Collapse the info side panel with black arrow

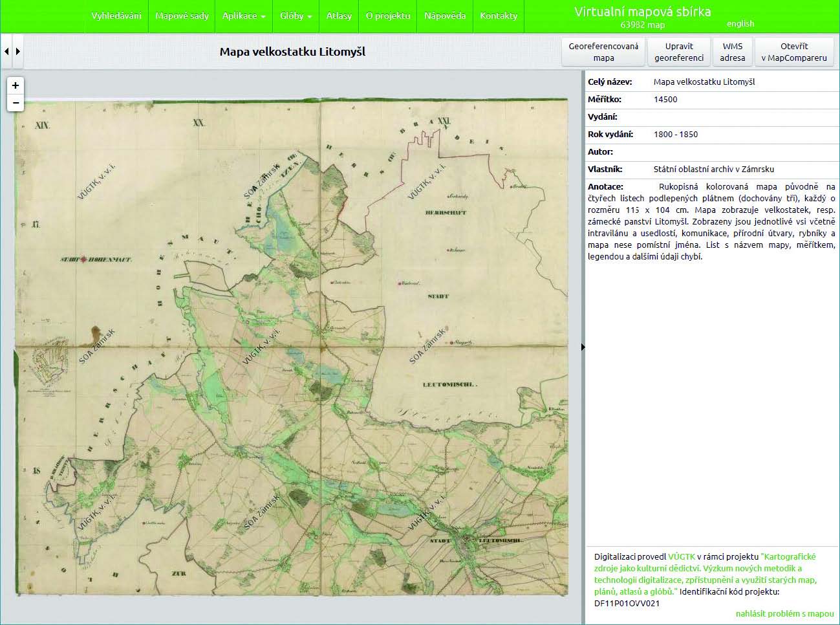pos(583,347)
